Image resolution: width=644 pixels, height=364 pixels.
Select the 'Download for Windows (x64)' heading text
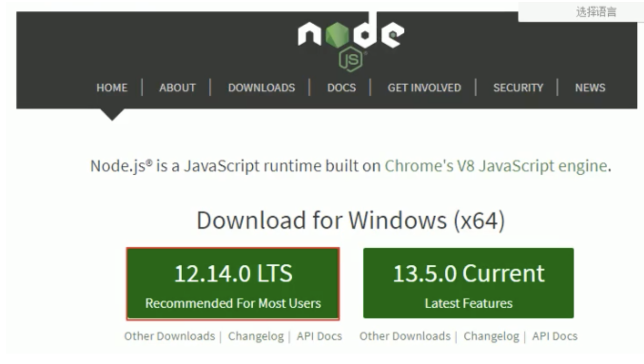tap(351, 221)
